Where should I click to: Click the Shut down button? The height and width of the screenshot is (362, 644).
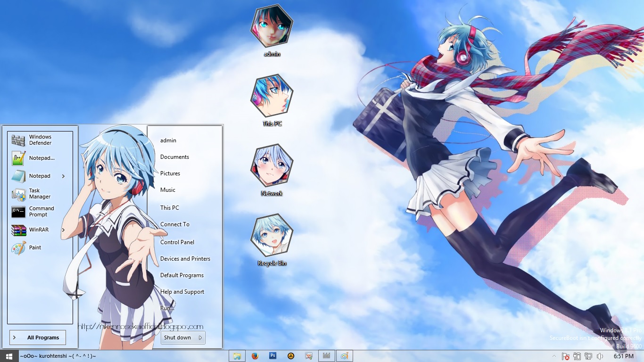tap(177, 337)
